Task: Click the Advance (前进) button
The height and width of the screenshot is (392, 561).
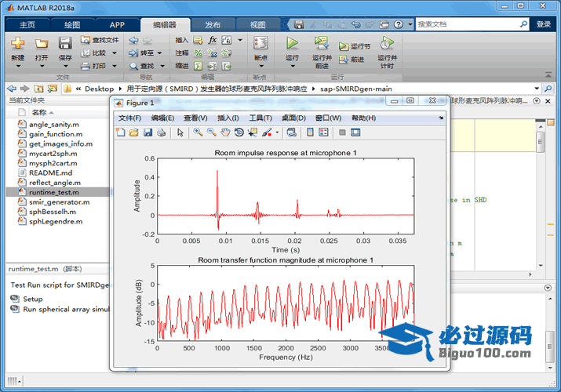Action: (352, 60)
